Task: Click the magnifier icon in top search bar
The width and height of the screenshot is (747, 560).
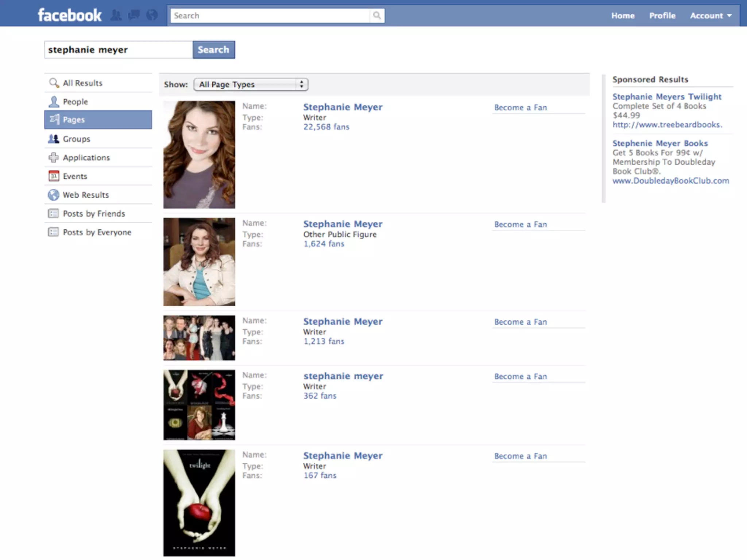Action: click(x=377, y=16)
